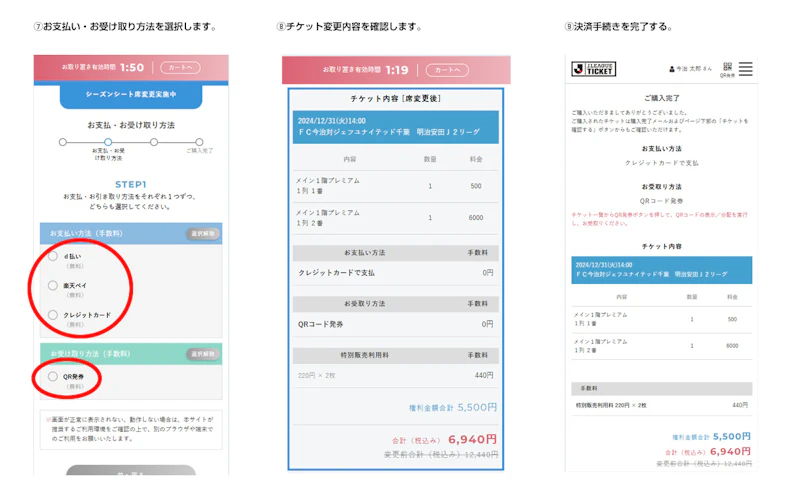Click the お支払・お受け取り方法 progress step circle
The height and width of the screenshot is (480, 800).
(x=108, y=142)
